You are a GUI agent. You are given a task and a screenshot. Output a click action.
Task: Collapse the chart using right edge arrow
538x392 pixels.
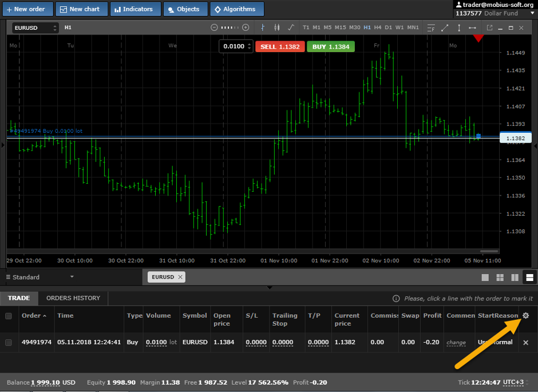pyautogui.click(x=535, y=145)
